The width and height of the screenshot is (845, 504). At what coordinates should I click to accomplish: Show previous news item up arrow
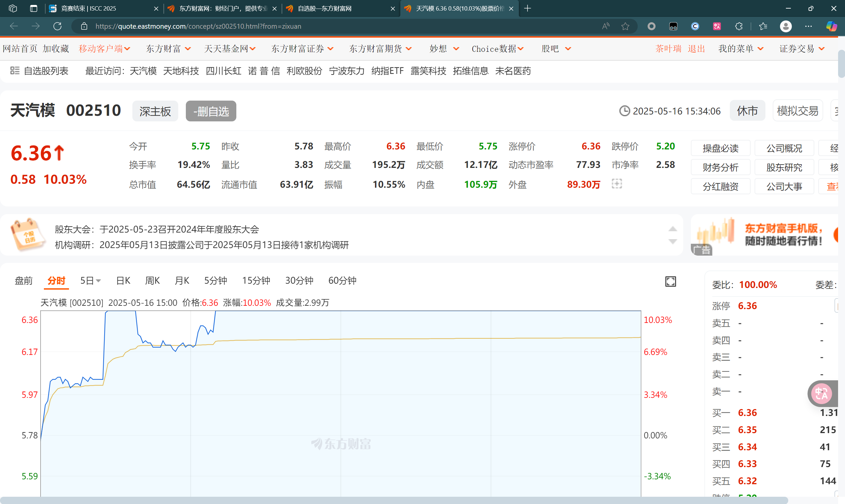pos(672,229)
